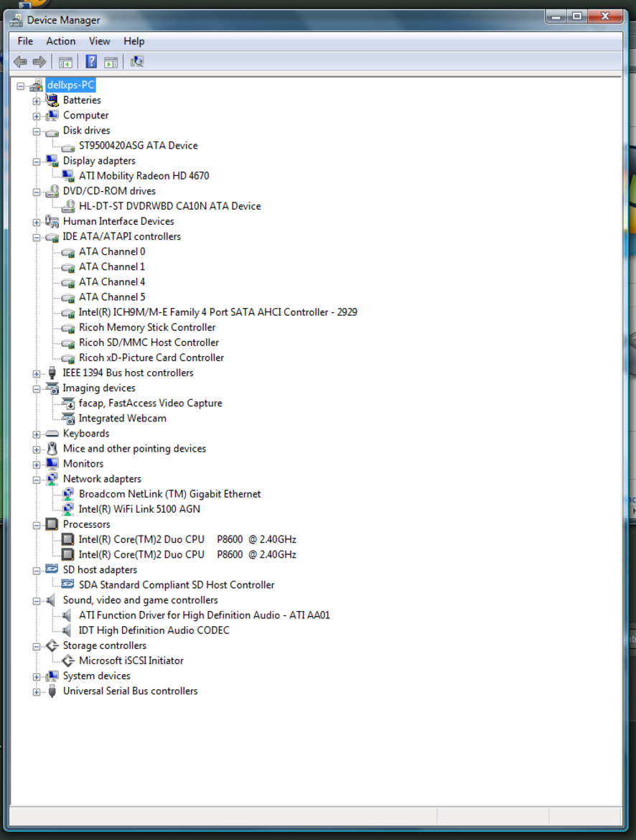Click the dellxps-PC computer icon
Screen dimensions: 636x840
37,85
